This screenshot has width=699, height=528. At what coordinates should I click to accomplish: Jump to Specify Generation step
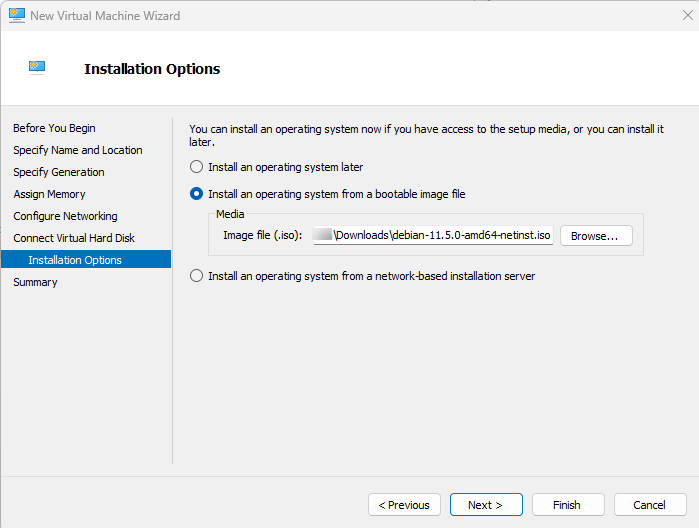tap(58, 172)
